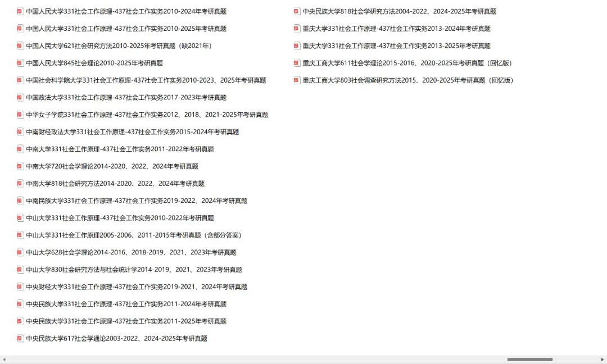Select file name 重庆工商大学803社会调查研究方法2015、2020-2025年考研真题（回忆版）
The height and width of the screenshot is (364, 607).
click(x=409, y=80)
